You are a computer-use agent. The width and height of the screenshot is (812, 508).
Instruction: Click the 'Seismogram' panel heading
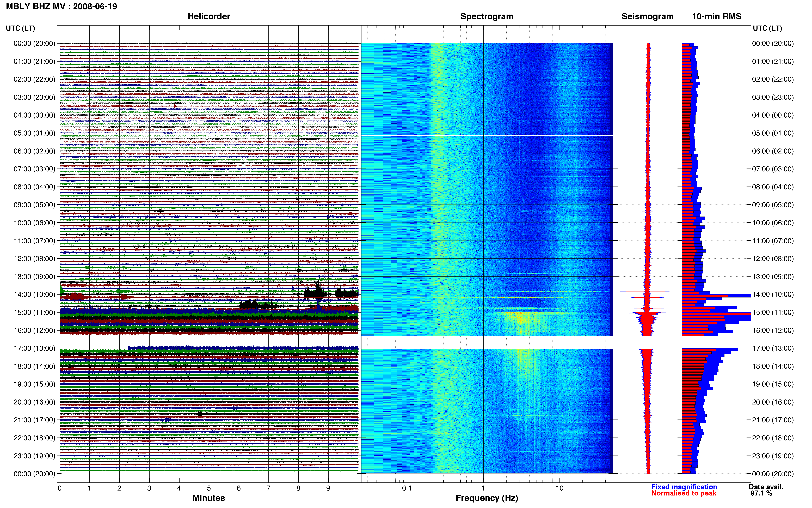point(648,16)
